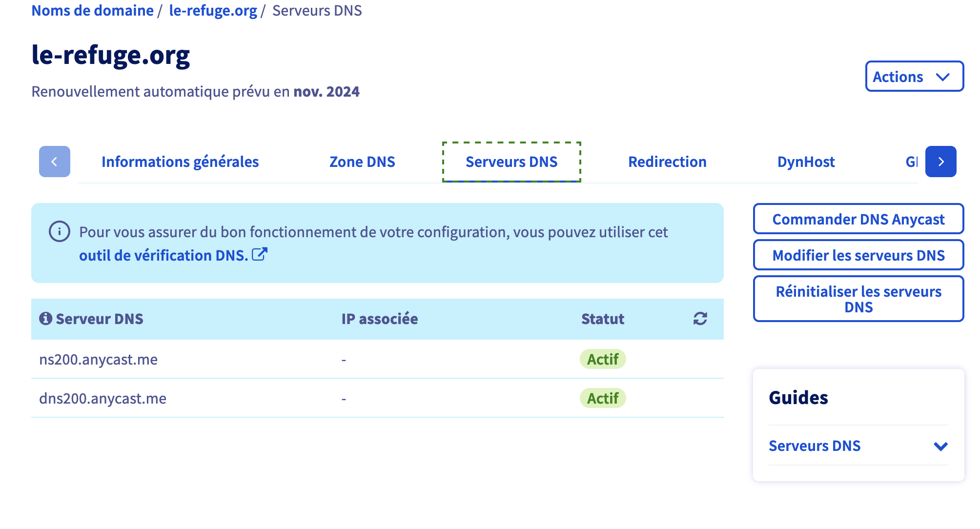
Task: Click Réinitialiser les serveurs DNS button
Action: tap(858, 299)
